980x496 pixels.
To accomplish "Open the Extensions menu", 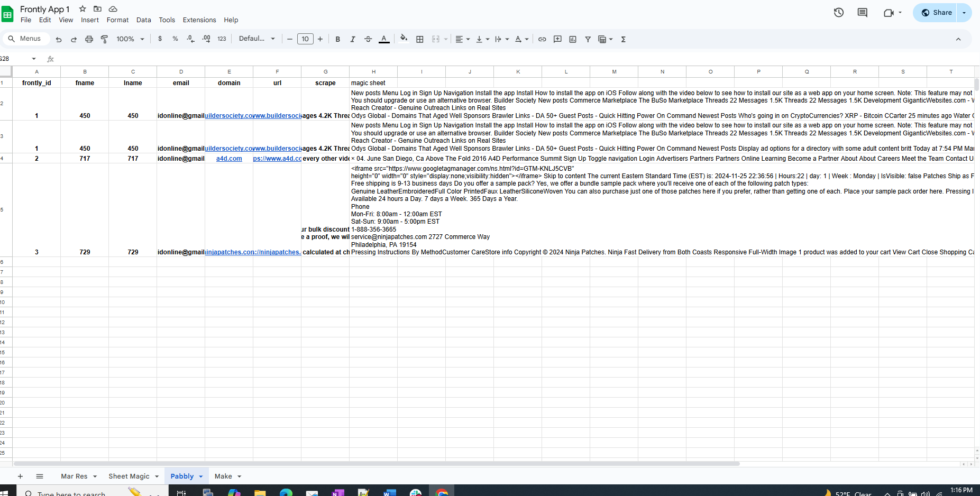I will click(199, 20).
